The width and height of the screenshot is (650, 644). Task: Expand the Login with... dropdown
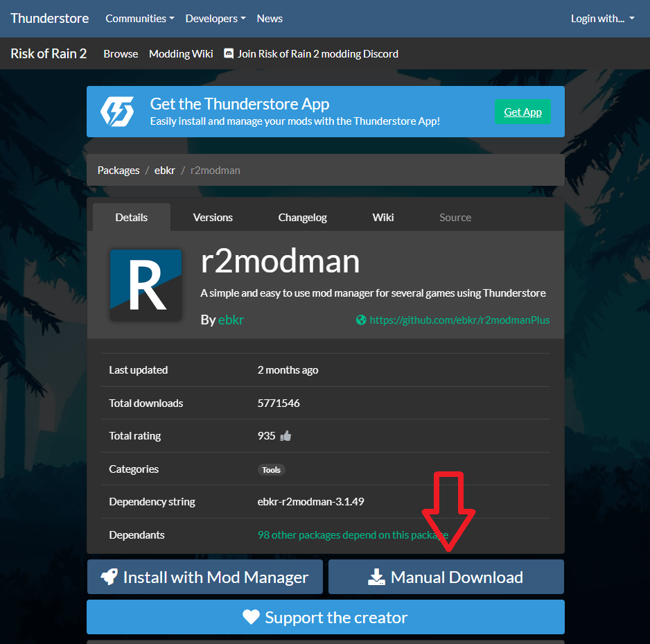click(602, 19)
